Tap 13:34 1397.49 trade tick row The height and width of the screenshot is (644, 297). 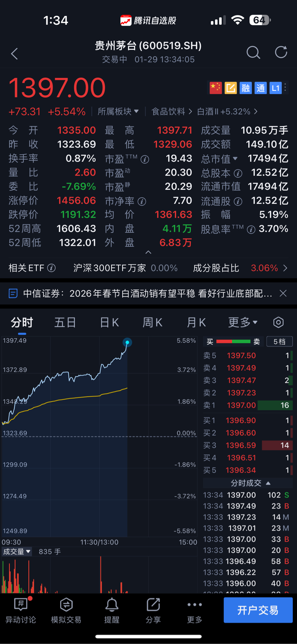pos(246,506)
